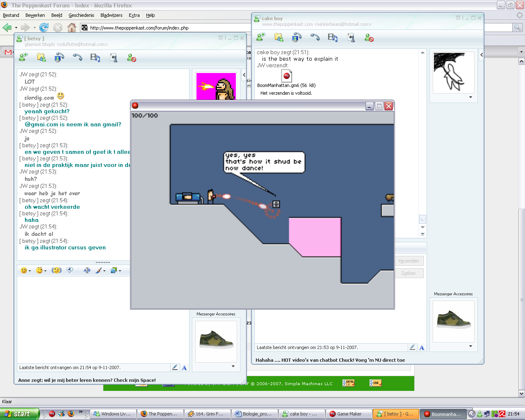Click the call phone icon in betsy chat
The height and width of the screenshot is (420, 525).
78,58
